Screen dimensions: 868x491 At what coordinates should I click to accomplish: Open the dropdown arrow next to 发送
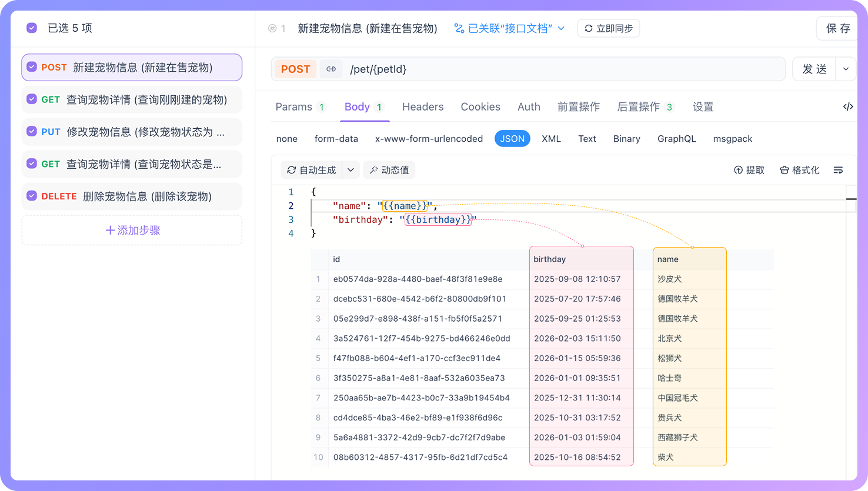(846, 69)
